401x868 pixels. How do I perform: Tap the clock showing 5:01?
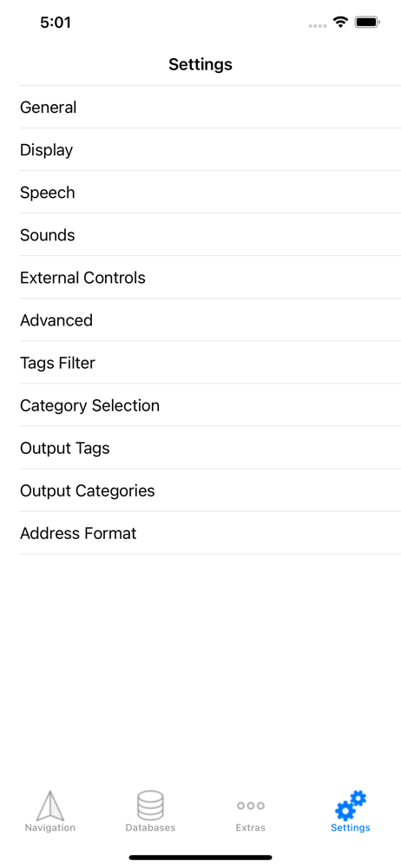(56, 23)
